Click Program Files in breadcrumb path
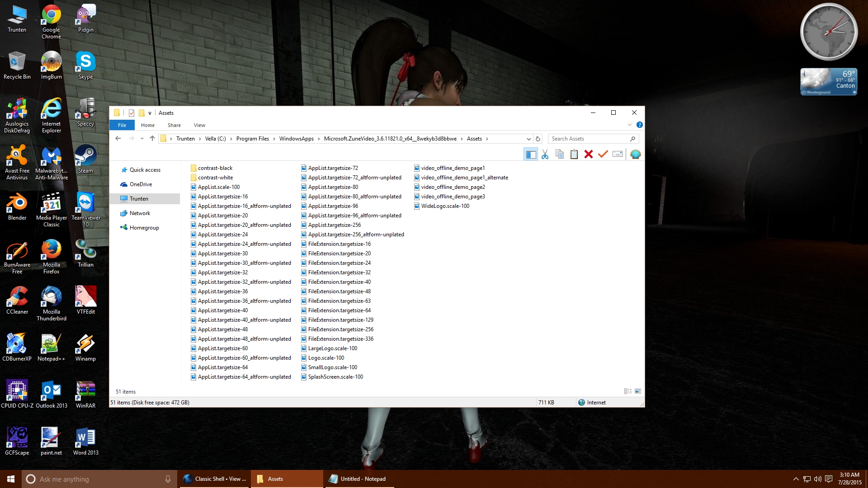This screenshot has width=868, height=488. [252, 139]
